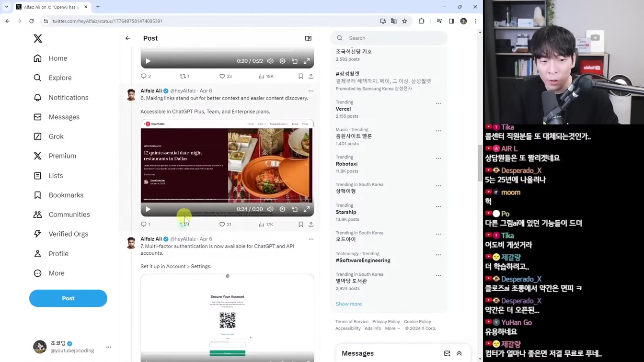Play the top video at 0:20
This screenshot has width=644, height=362.
tap(148, 61)
